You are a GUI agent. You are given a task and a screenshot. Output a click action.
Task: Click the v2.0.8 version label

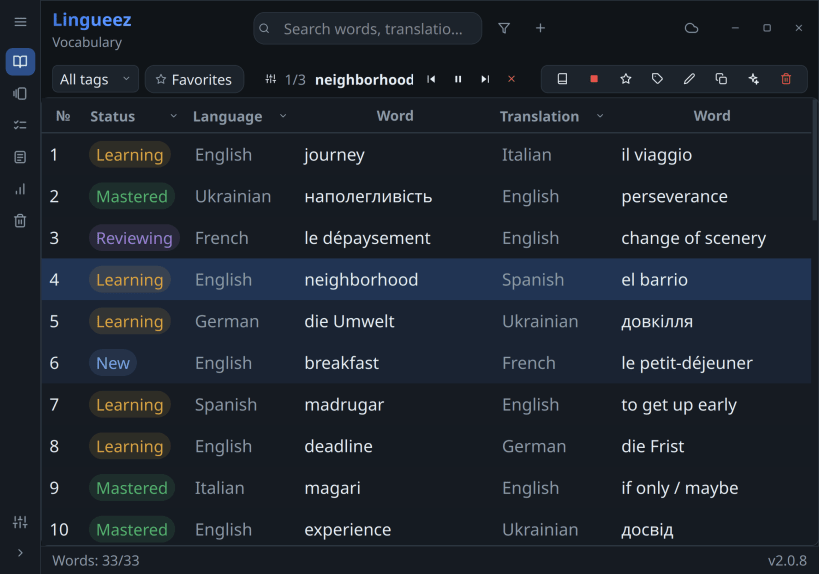[787, 560]
